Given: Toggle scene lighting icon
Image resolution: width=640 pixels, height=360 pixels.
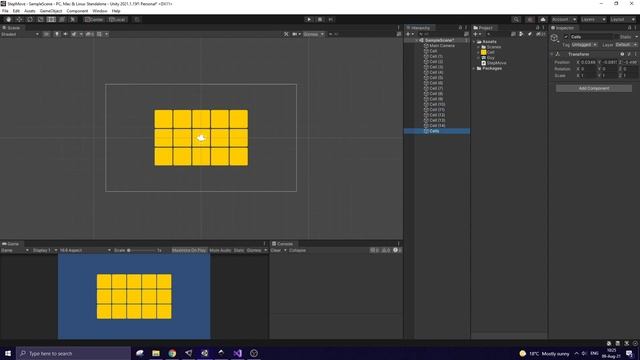Looking at the screenshot, I should pyautogui.click(x=57, y=34).
